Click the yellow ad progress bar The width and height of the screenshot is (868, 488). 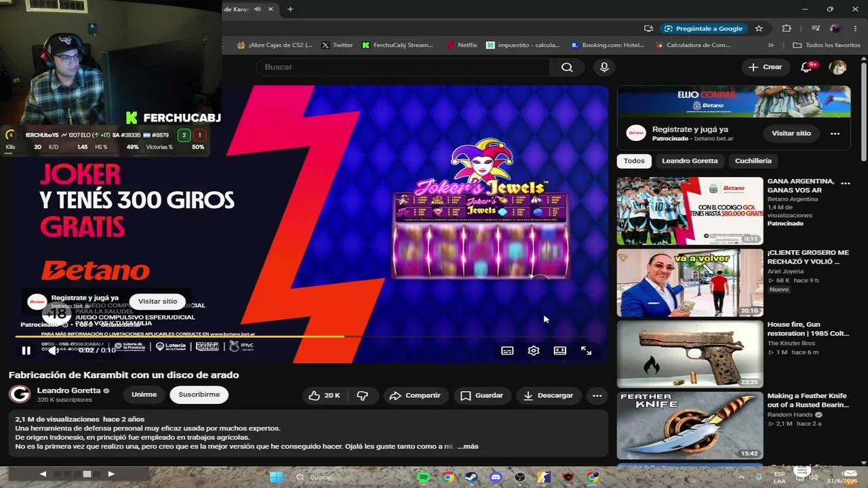pos(180,336)
